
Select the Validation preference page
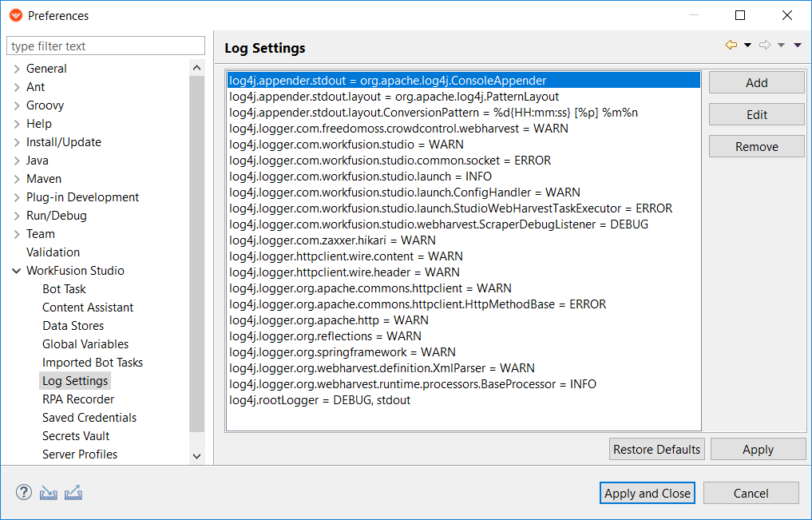pos(53,252)
